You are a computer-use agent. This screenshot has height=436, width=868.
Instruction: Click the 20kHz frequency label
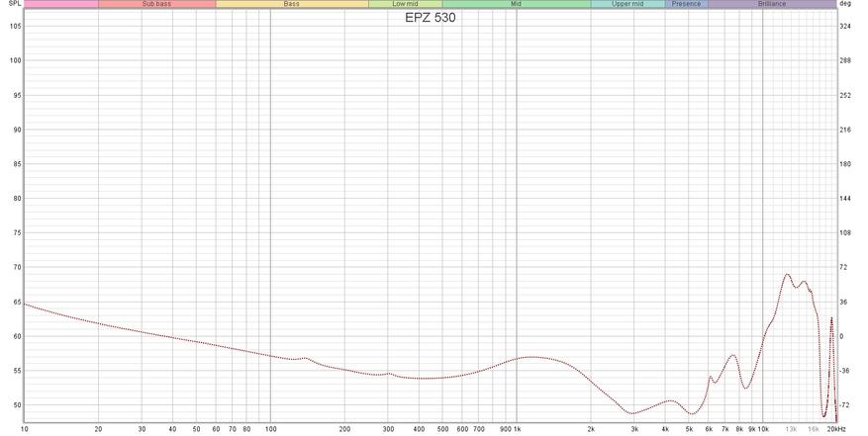tap(836, 429)
